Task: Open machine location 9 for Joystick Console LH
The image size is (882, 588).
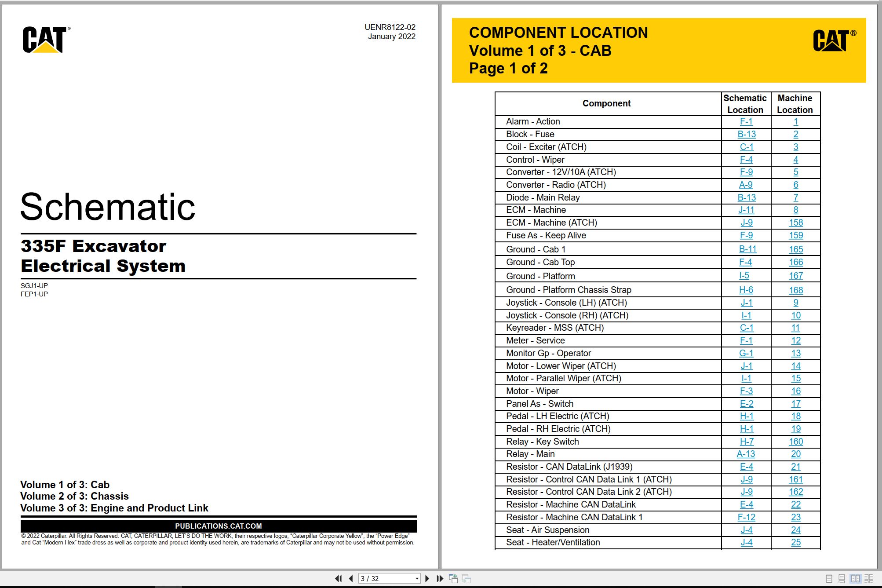Action: [796, 303]
